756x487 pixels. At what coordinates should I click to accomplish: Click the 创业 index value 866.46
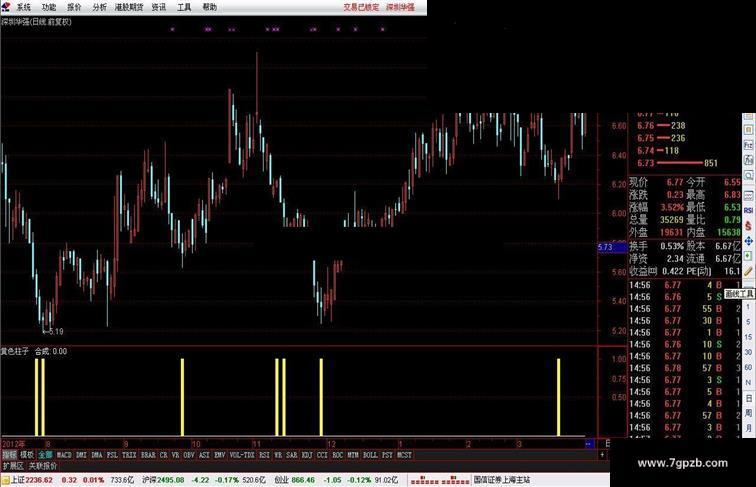coord(303,480)
